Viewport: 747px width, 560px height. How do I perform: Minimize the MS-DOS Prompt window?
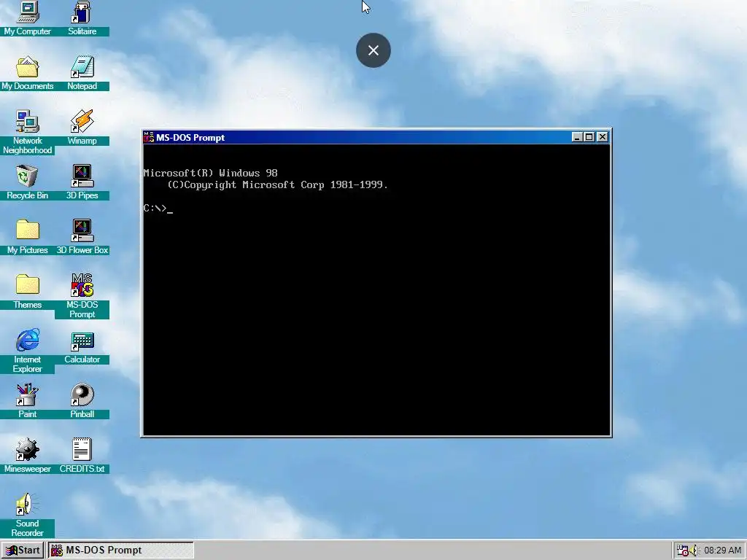[577, 137]
